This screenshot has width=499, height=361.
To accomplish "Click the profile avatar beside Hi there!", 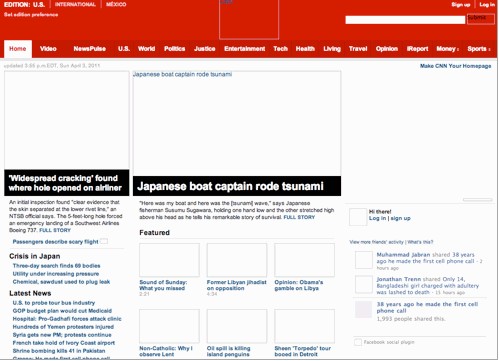I will tap(358, 217).
